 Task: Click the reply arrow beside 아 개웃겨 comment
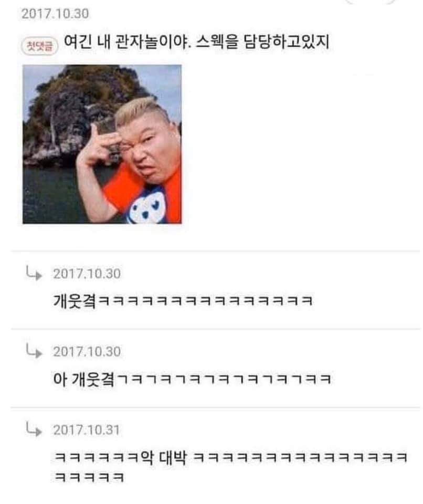tap(34, 351)
